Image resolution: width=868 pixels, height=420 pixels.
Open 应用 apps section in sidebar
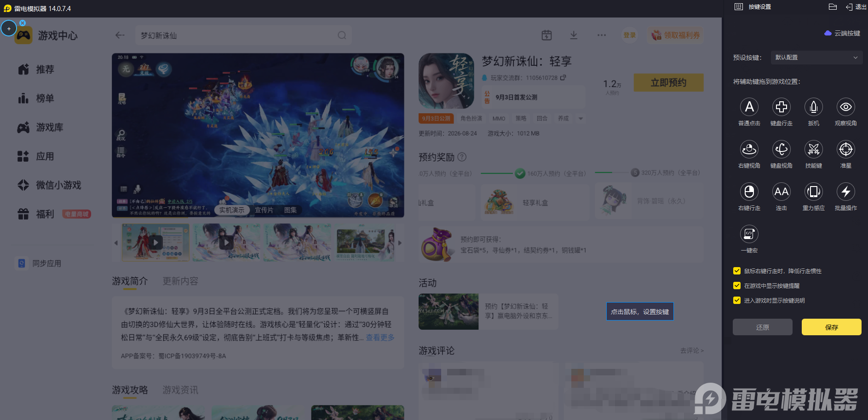(x=36, y=157)
